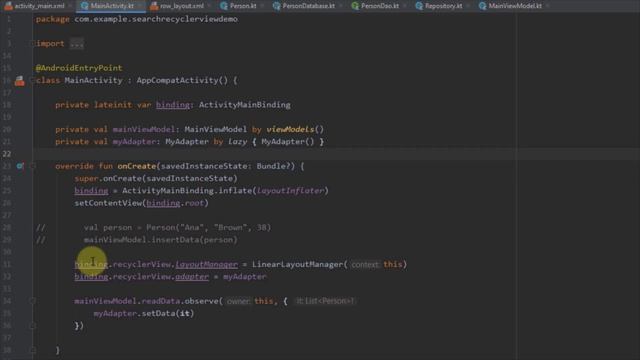Click LinearLayoutManager constructor on line 31

click(297, 264)
